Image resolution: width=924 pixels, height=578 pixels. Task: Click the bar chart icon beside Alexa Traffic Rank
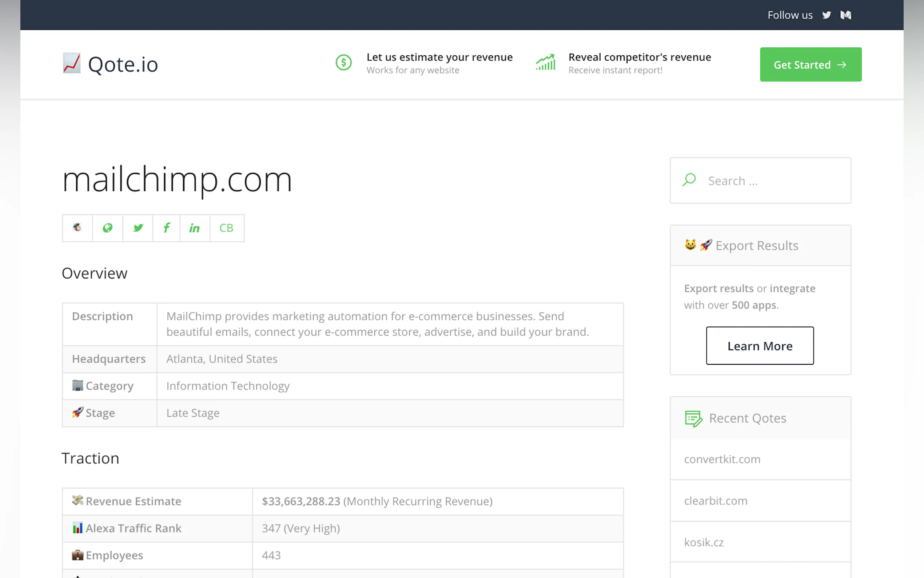coord(77,527)
